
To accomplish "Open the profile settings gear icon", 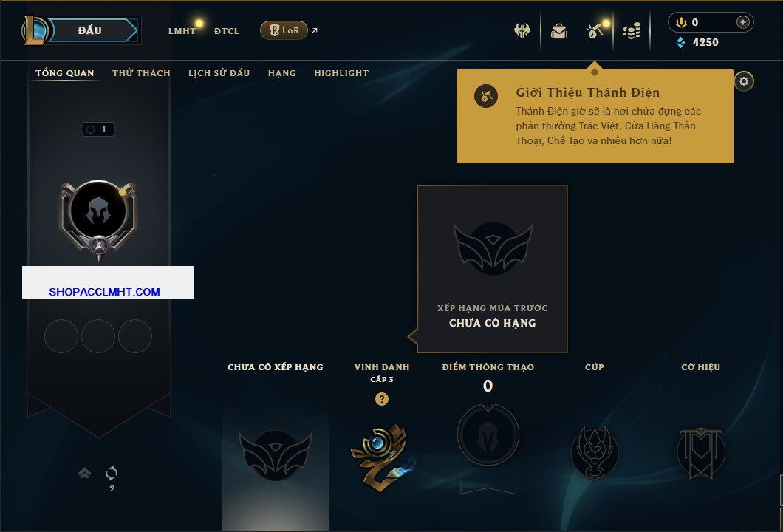I will point(744,81).
